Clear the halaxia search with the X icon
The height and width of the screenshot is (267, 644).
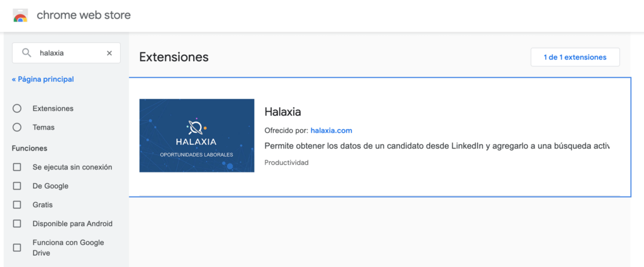coord(109,53)
